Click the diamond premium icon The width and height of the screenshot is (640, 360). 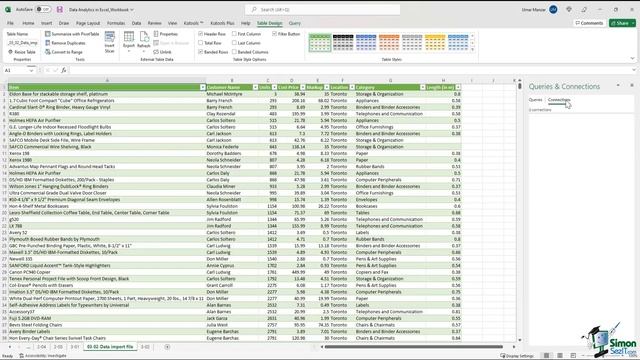(569, 9)
